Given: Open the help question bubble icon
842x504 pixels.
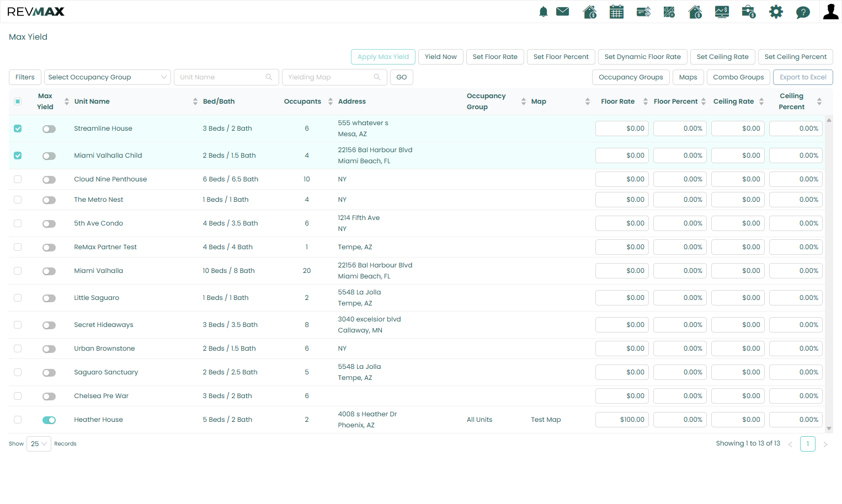Looking at the screenshot, I should (x=803, y=12).
